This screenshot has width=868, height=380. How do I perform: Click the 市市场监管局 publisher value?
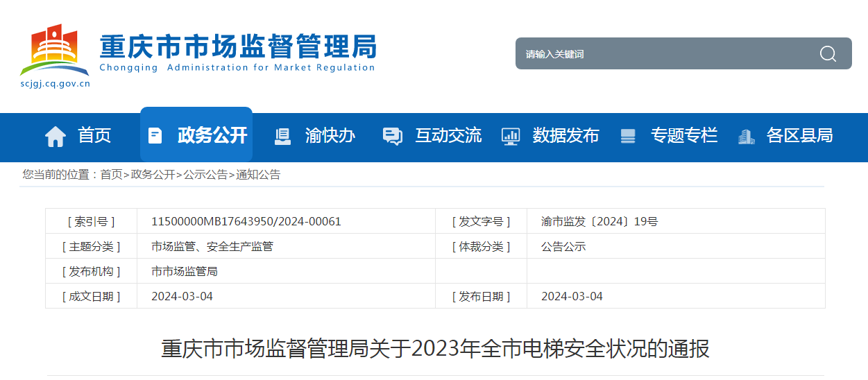click(x=185, y=272)
